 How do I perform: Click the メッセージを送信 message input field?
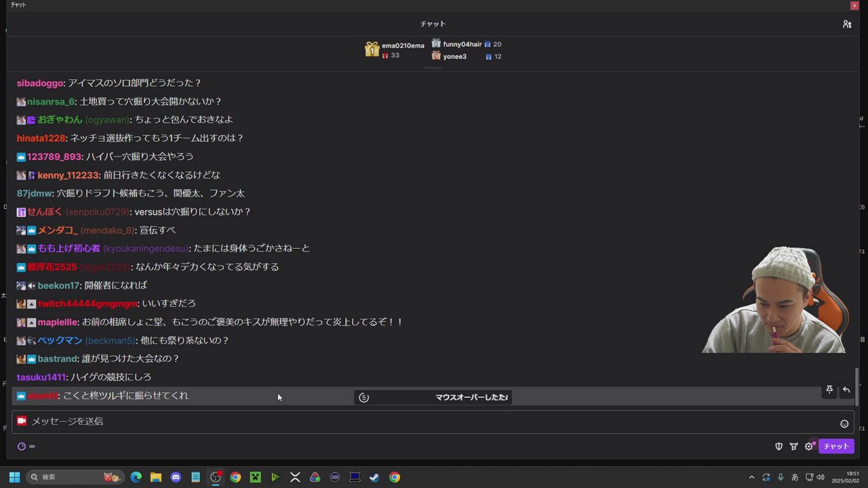pos(271,421)
